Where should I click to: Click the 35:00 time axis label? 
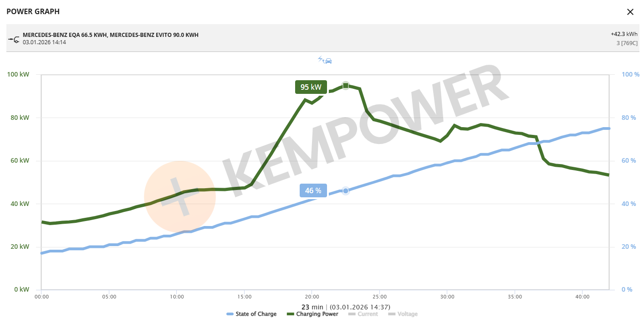pos(515,297)
